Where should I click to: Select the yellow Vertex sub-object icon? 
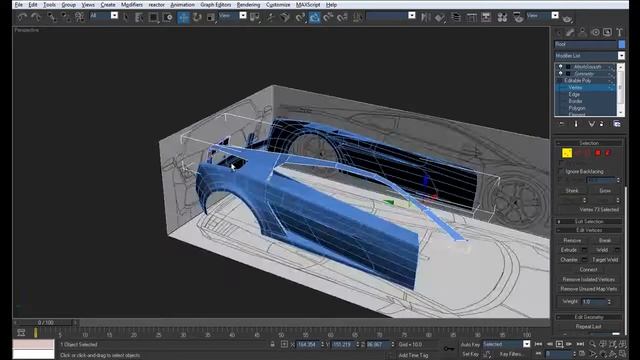[x=567, y=153]
